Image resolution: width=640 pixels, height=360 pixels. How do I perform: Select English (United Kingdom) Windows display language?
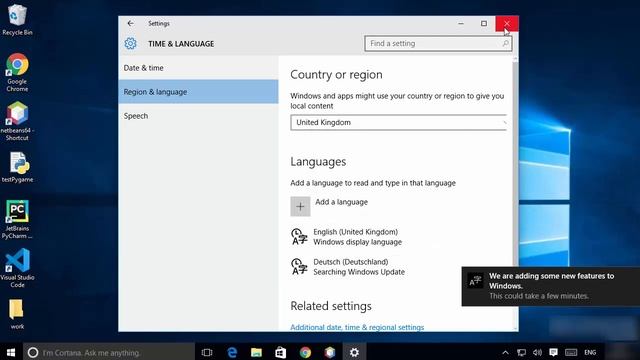pos(358,237)
